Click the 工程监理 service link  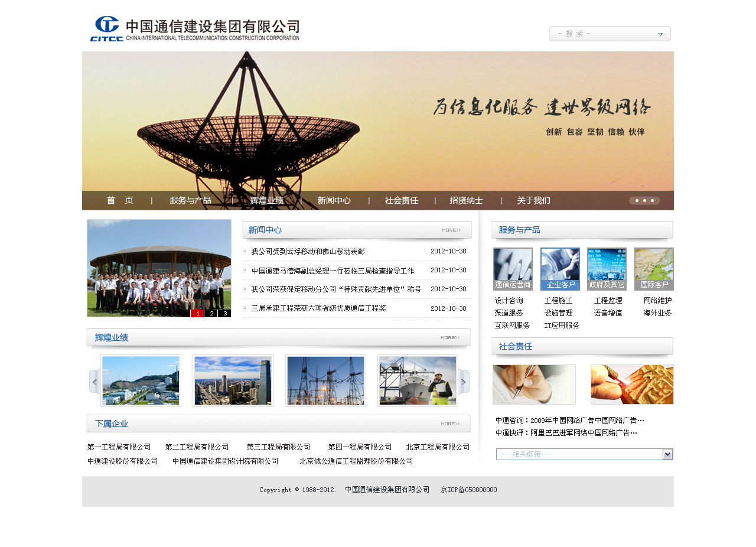click(x=608, y=301)
